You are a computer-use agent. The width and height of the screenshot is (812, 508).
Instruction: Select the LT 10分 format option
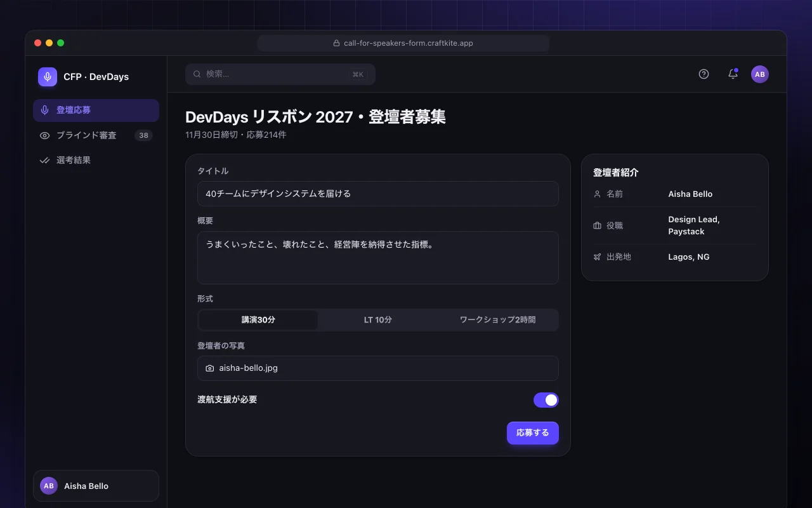378,320
